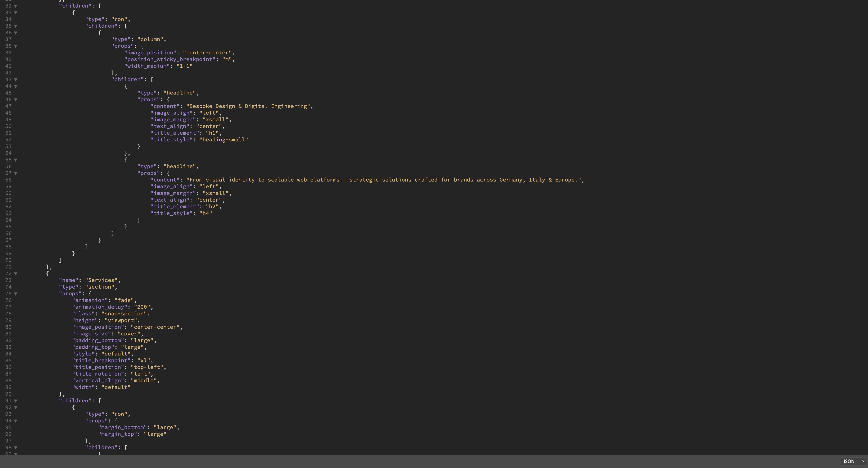Collapse the props block at line 38
The width and height of the screenshot is (868, 468).
15,46
